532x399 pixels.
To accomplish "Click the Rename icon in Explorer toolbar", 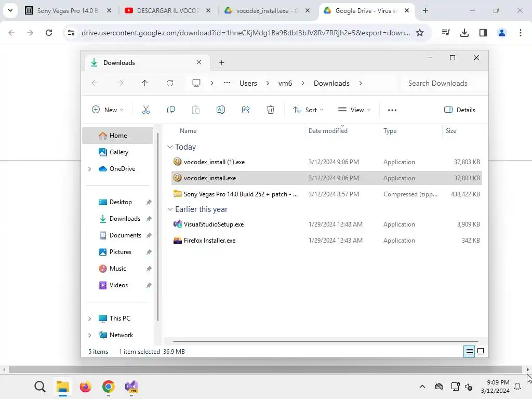I will [x=221, y=110].
